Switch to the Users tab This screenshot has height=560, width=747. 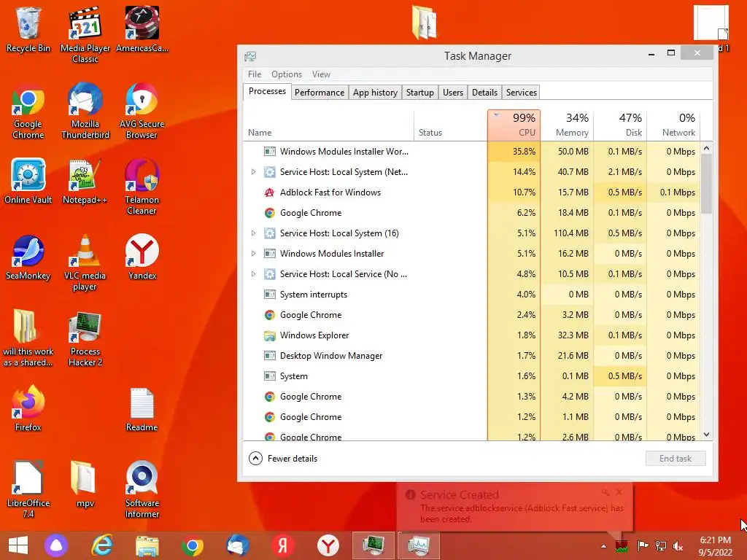coord(452,93)
